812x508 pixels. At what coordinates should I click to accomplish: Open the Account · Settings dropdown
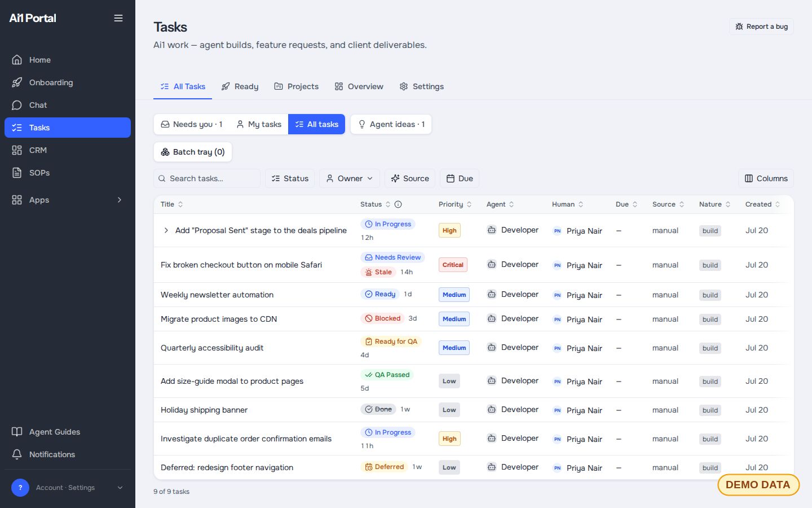click(x=68, y=488)
